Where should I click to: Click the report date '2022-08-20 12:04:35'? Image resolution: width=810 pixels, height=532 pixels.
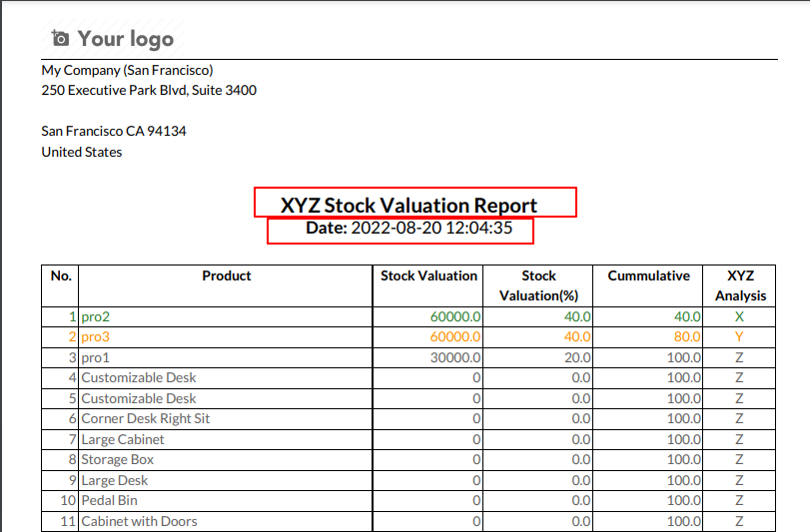(431, 229)
